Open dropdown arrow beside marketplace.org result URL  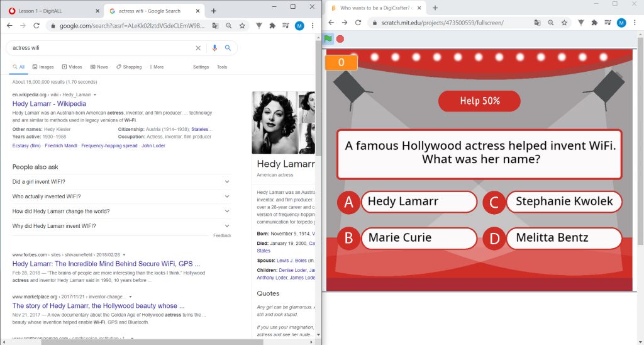pyautogui.click(x=131, y=297)
